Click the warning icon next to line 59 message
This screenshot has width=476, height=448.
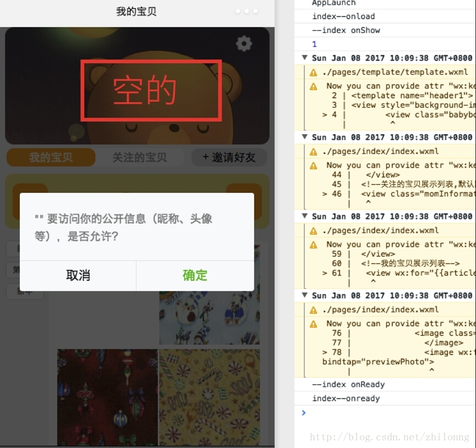click(x=313, y=245)
